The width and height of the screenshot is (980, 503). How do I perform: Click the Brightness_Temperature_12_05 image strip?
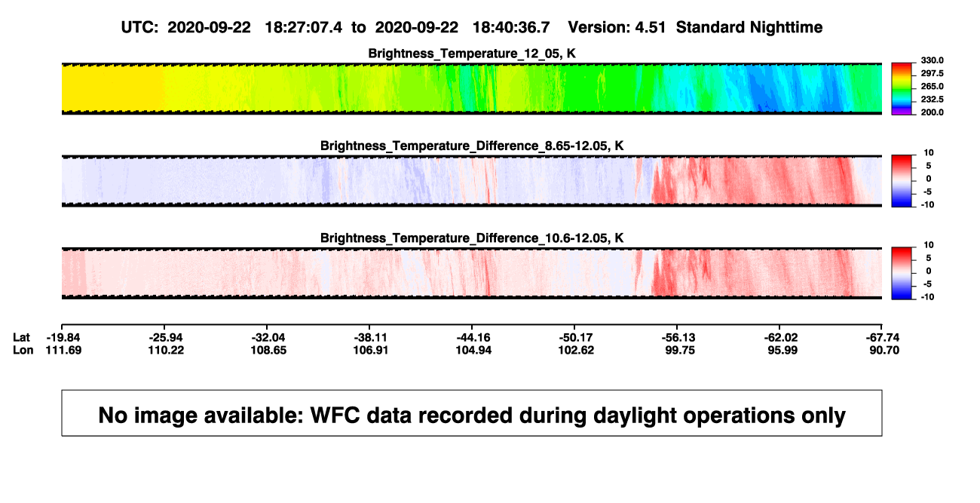(x=472, y=88)
